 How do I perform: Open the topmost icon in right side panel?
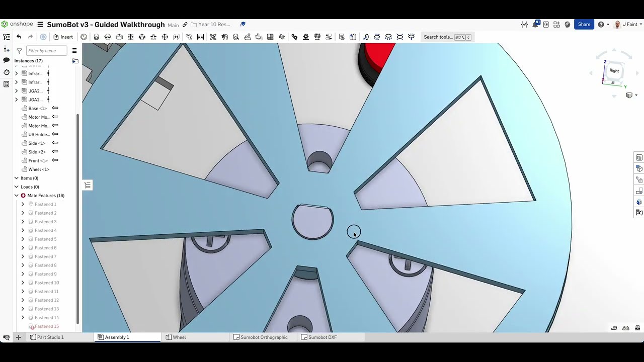(639, 158)
